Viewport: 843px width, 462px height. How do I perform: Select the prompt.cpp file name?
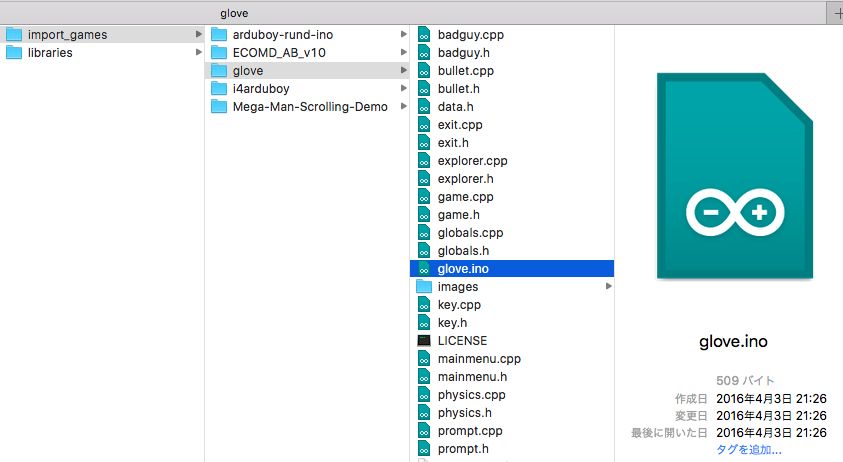(x=470, y=431)
